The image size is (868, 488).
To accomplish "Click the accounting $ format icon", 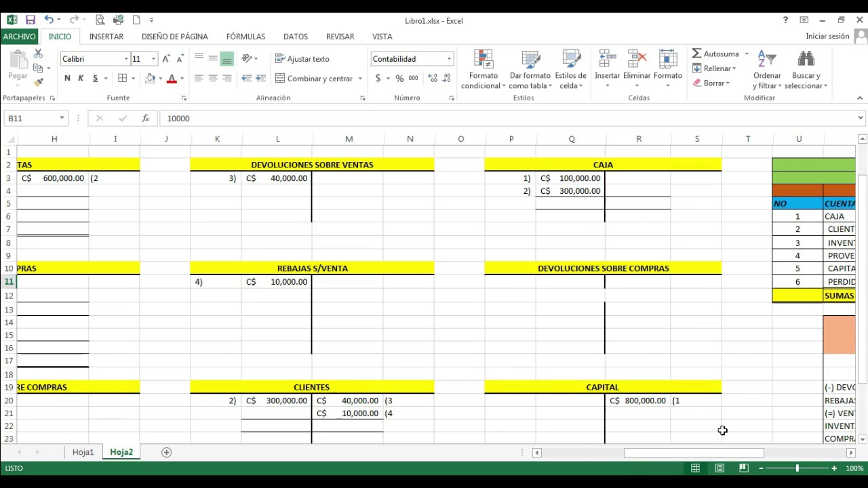I will (x=378, y=79).
